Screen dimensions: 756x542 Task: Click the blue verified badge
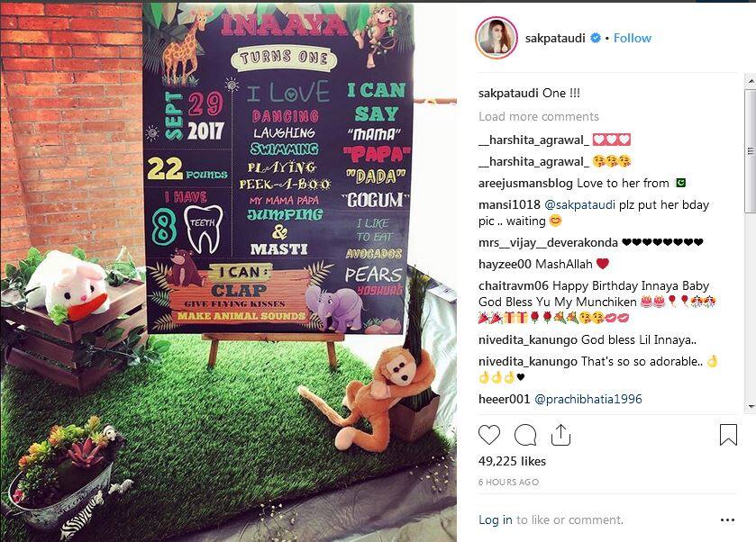pyautogui.click(x=596, y=38)
